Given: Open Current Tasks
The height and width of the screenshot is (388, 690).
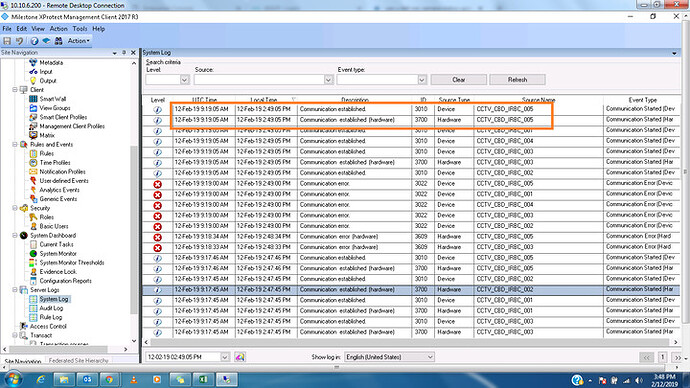Looking at the screenshot, I should 56,244.
